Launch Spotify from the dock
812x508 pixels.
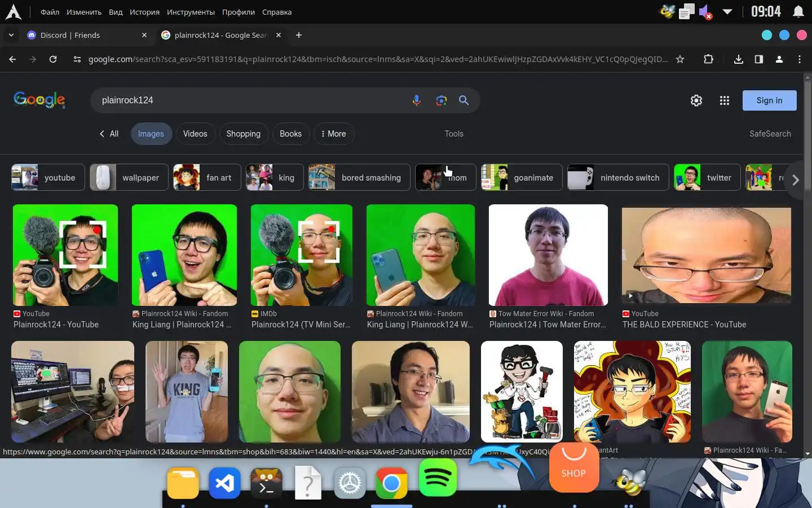pyautogui.click(x=438, y=478)
